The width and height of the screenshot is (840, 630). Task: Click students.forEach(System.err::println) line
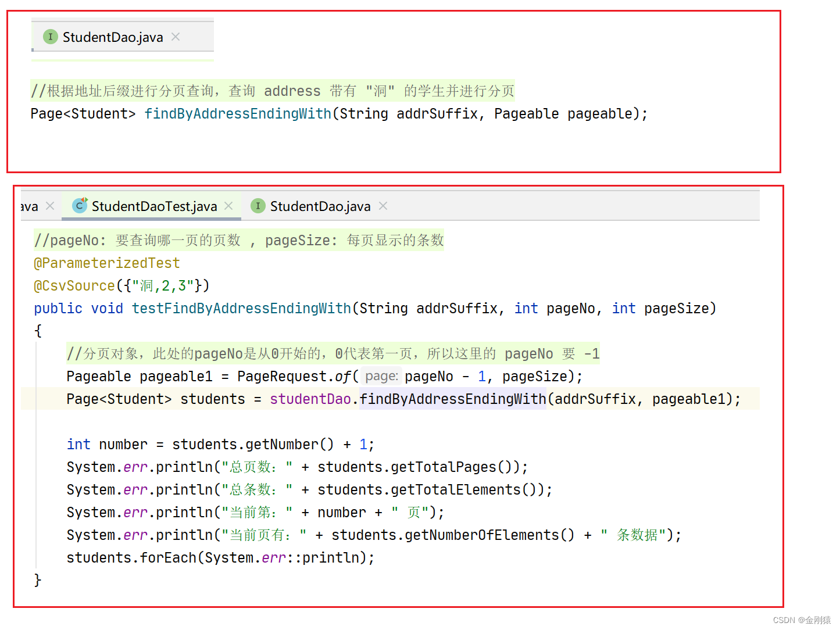[x=220, y=558]
